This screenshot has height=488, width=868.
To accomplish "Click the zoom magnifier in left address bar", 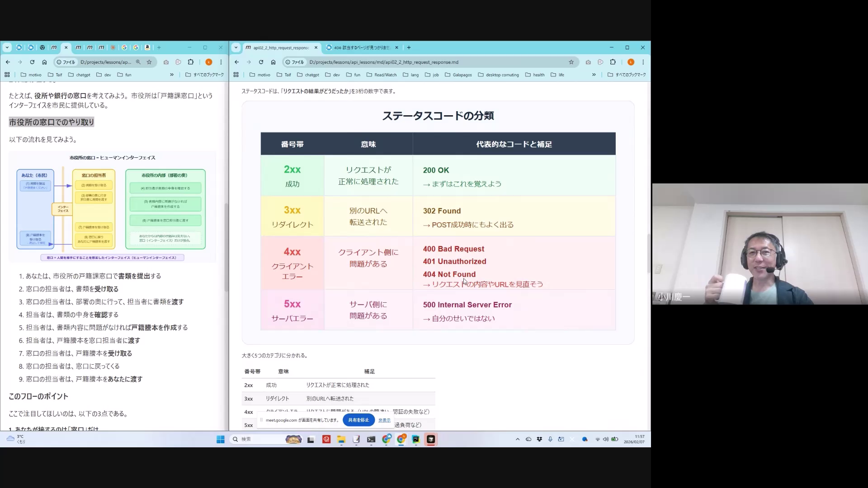I will [x=138, y=62].
